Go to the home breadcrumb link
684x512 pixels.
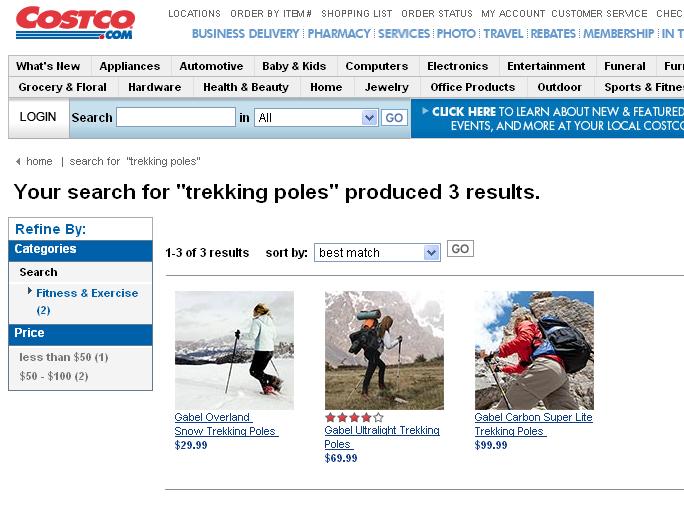(40, 161)
